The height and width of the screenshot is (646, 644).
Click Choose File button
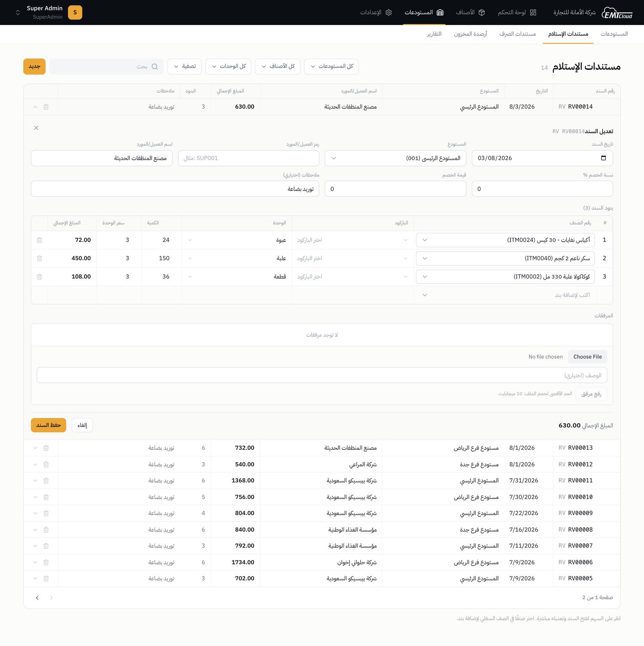pyautogui.click(x=587, y=357)
